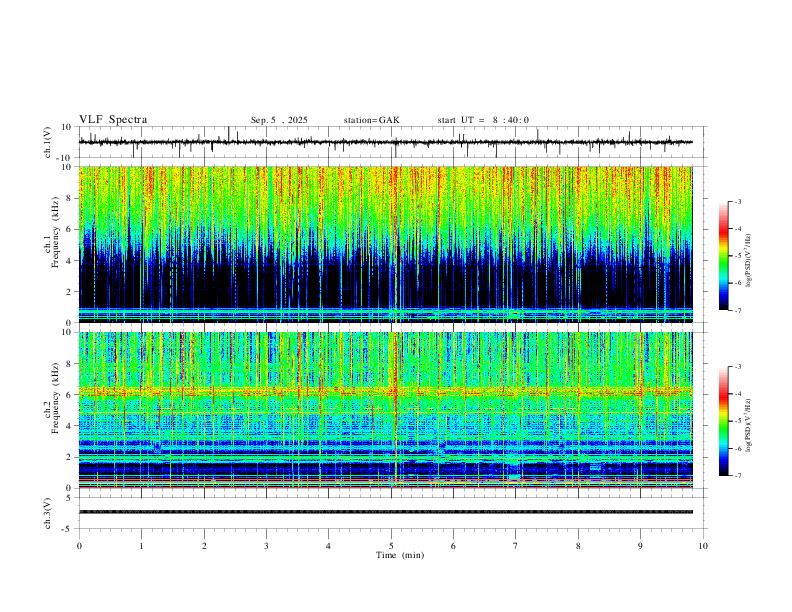Click the log(PSD) label beside upper colorbar
Image resolution: width=792 pixels, height=612 pixels.
point(748,260)
